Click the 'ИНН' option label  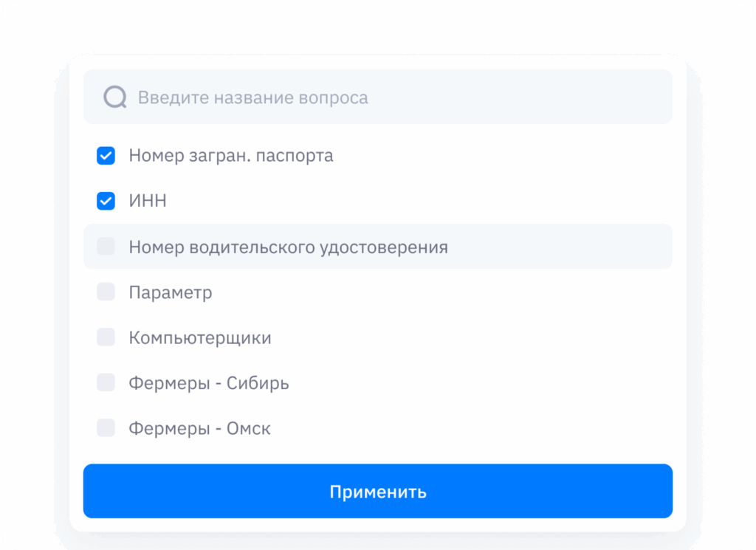148,201
